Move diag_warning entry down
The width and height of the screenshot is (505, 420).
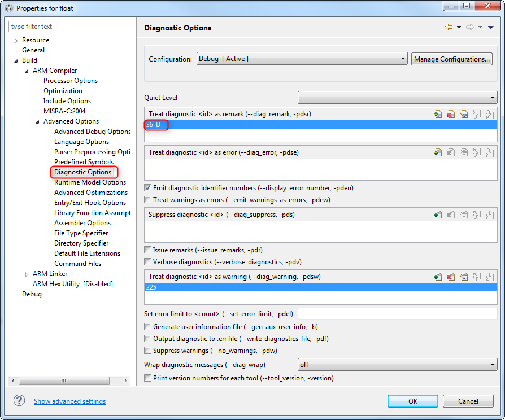489,277
